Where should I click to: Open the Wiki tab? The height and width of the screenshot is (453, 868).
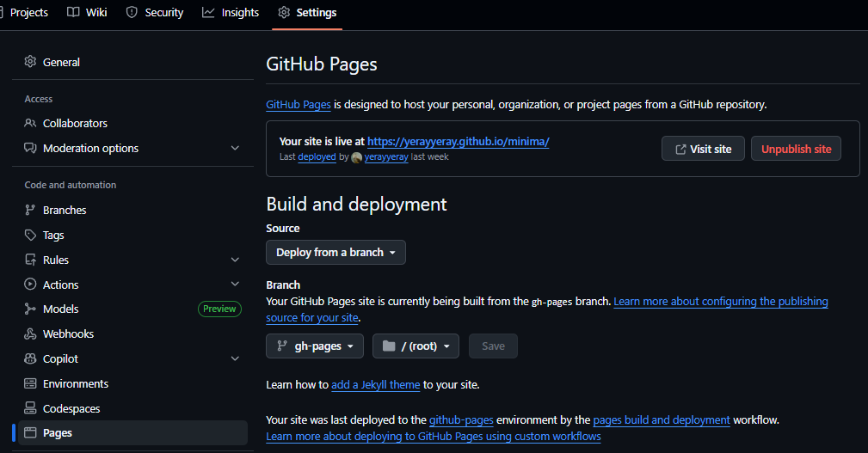click(x=87, y=12)
